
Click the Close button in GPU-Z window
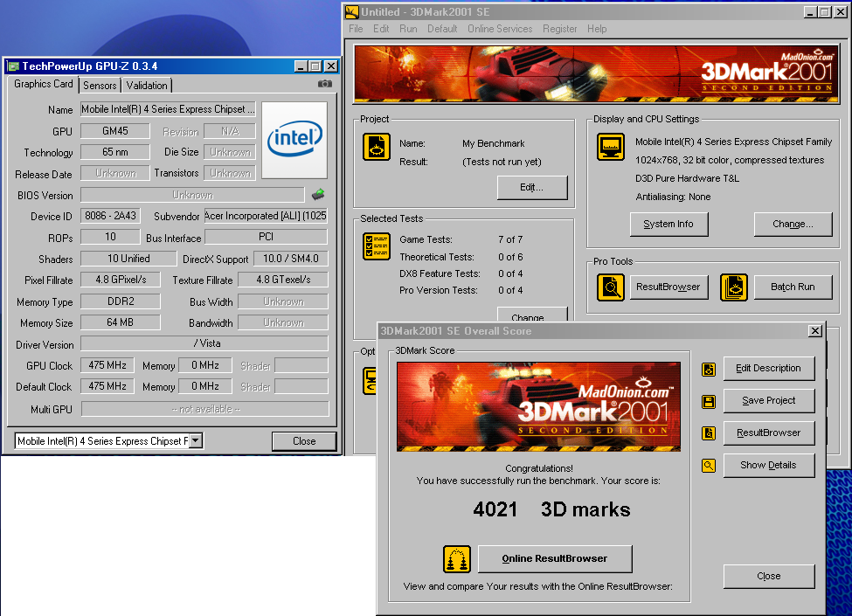coord(304,441)
